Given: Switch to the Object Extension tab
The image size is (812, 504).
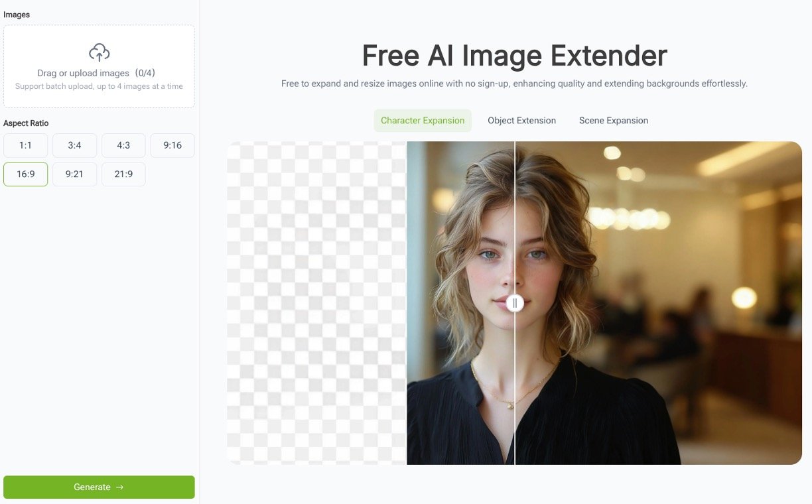Looking at the screenshot, I should coord(521,121).
